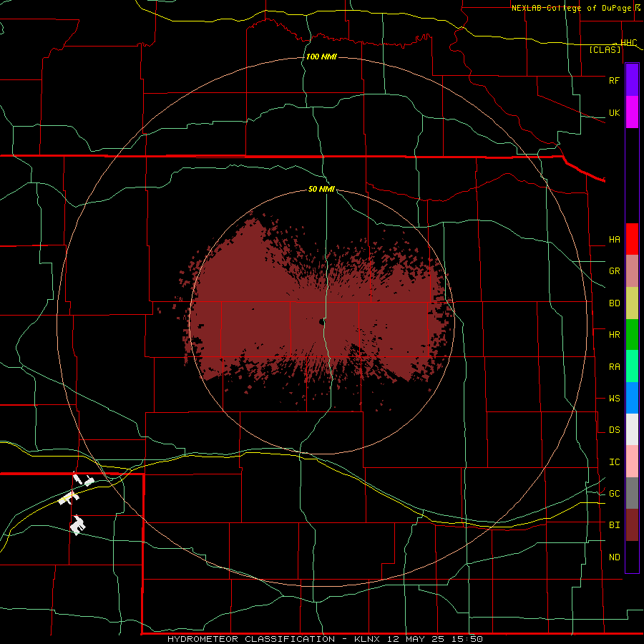Click the 50 NMI range ring label
This screenshot has height=644, width=644.
[x=321, y=190]
